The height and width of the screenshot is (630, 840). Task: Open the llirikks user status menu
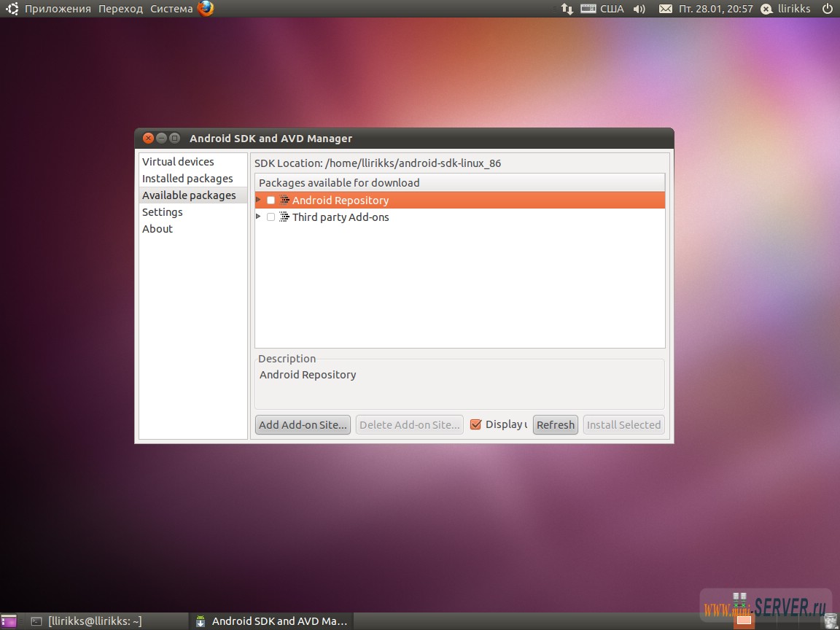tap(787, 9)
